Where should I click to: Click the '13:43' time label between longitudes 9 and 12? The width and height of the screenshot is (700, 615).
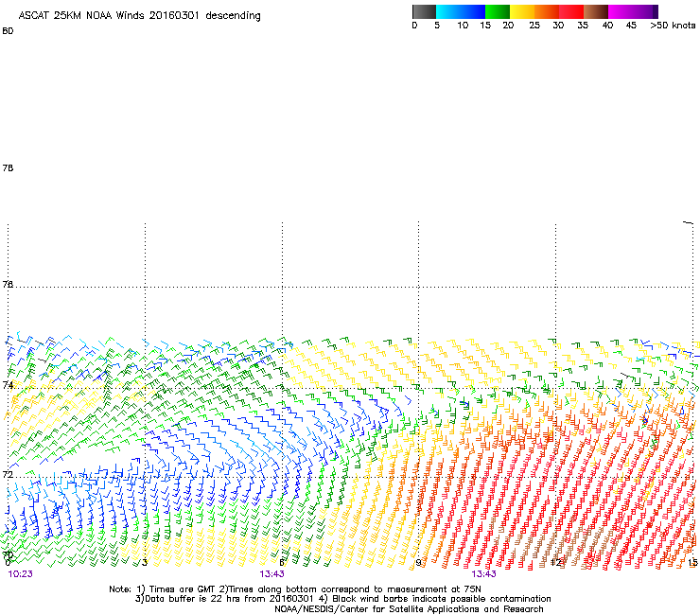(483, 574)
